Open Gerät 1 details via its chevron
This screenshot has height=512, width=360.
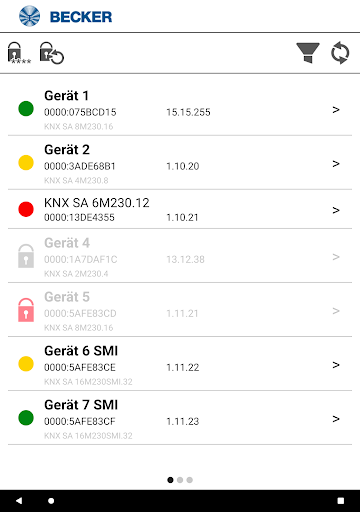[x=336, y=110]
